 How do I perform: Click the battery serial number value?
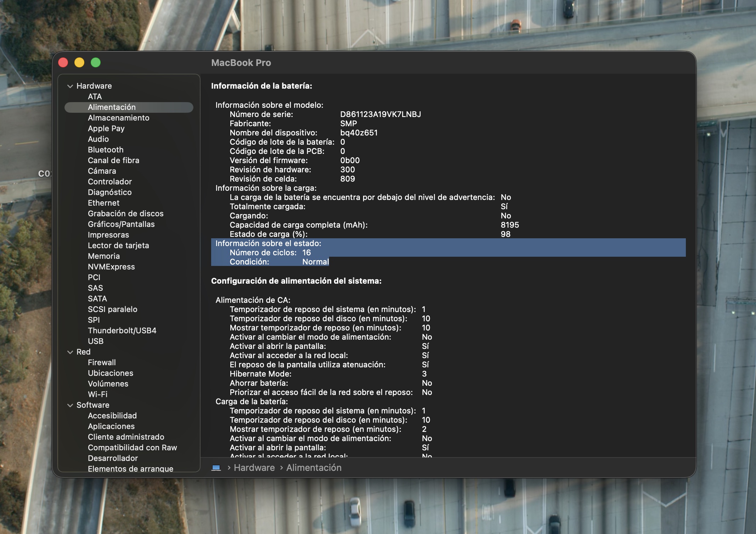pos(380,114)
